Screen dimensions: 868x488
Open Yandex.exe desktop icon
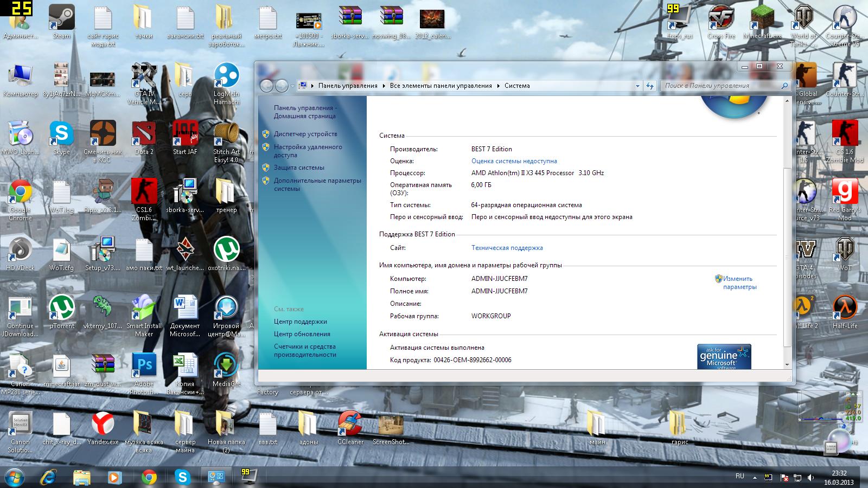point(103,428)
